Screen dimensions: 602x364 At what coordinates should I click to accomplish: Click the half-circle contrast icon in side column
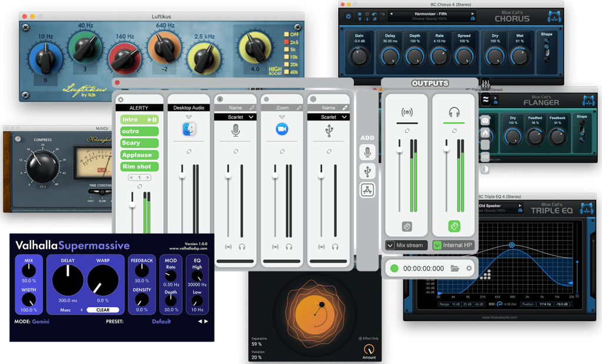(485, 169)
